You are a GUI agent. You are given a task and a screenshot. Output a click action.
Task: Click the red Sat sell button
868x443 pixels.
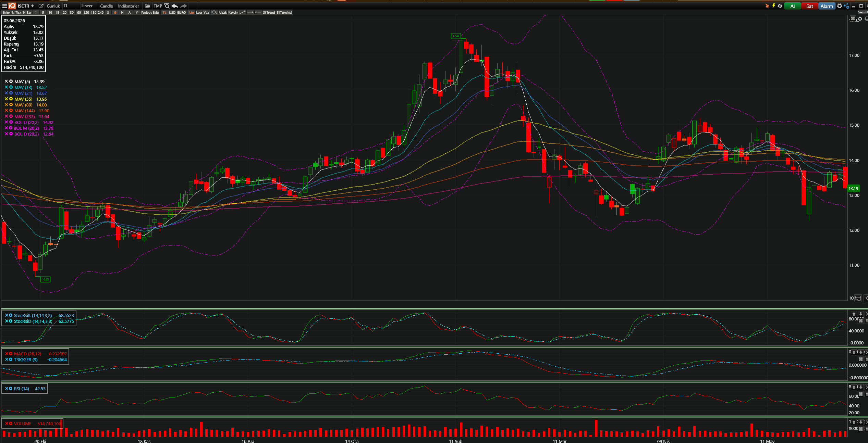pyautogui.click(x=809, y=6)
